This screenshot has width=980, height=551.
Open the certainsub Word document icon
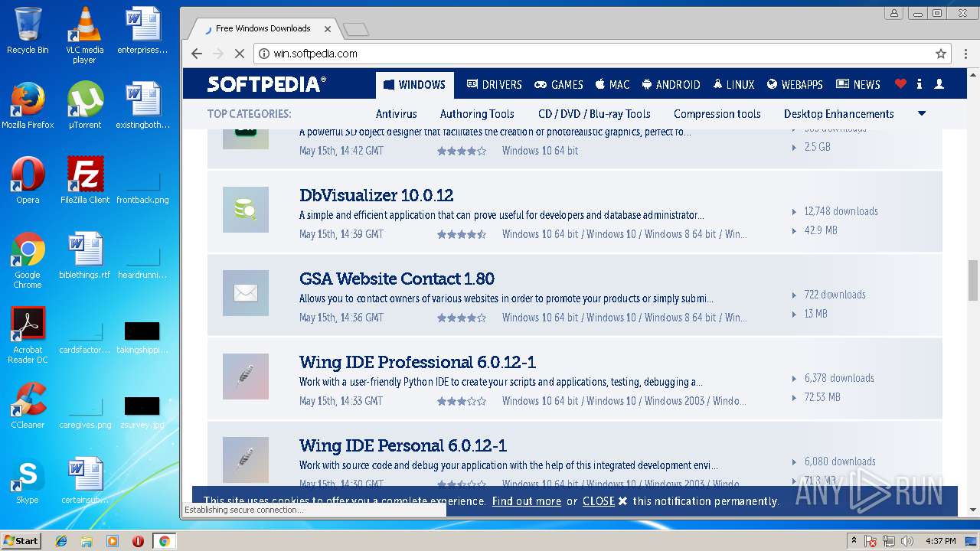pos(84,481)
